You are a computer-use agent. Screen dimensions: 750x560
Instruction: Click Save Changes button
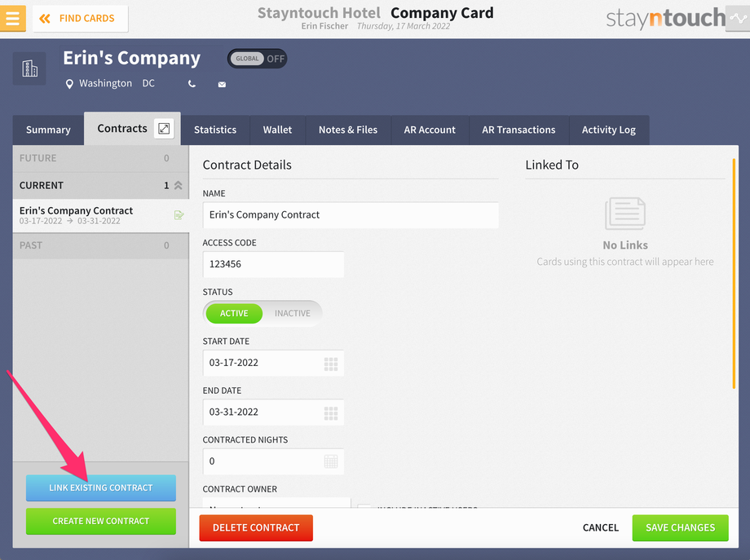(x=680, y=528)
